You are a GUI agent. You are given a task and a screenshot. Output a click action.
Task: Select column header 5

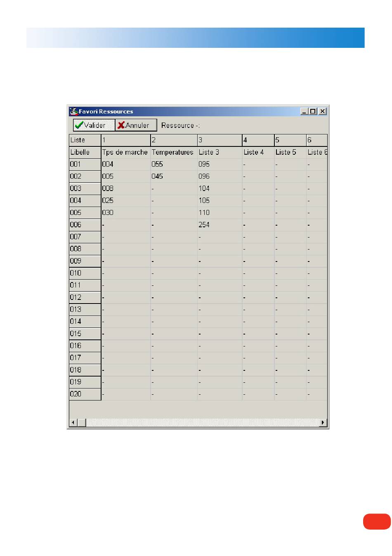tap(290, 140)
